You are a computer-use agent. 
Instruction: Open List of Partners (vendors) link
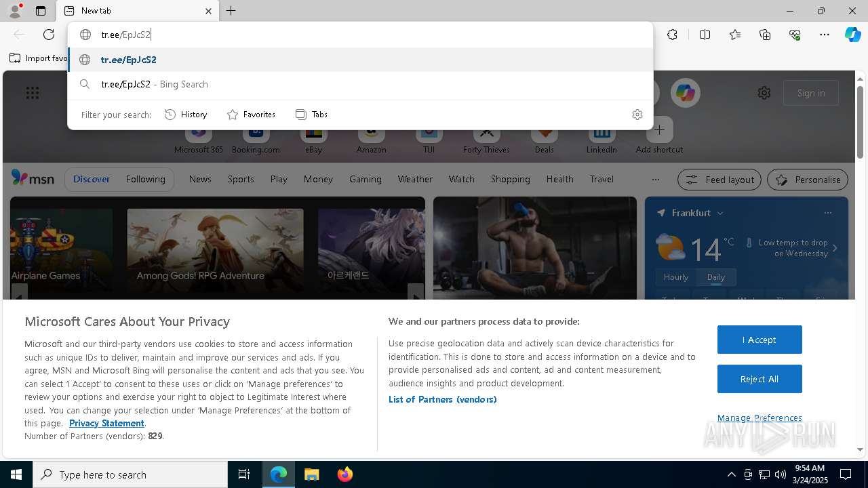click(x=443, y=399)
